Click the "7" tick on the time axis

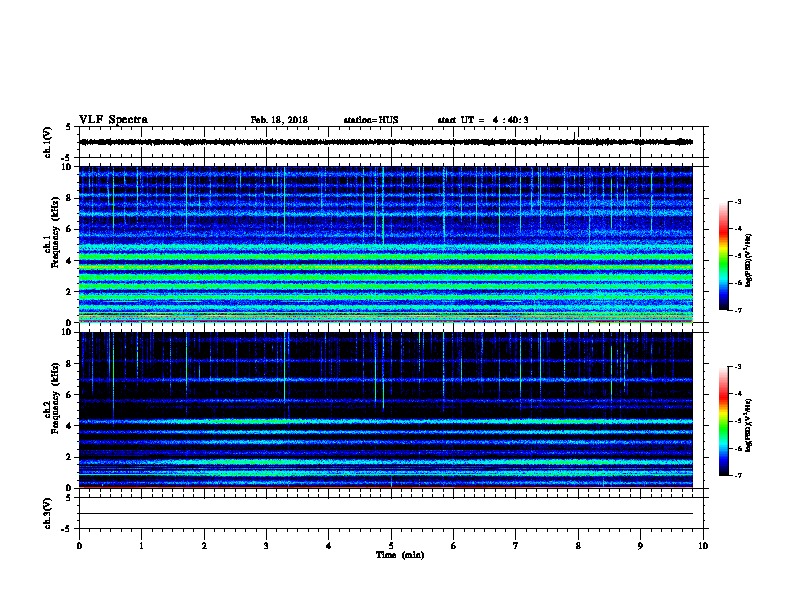pos(516,546)
